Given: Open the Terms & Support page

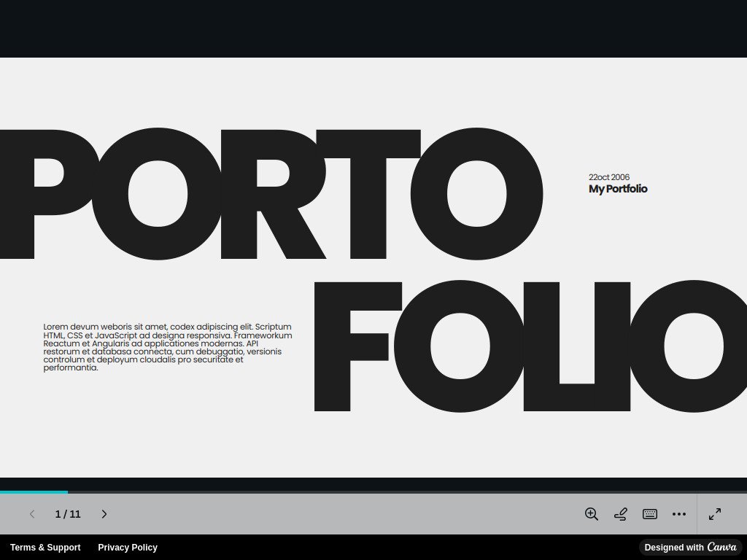Looking at the screenshot, I should pos(45,547).
